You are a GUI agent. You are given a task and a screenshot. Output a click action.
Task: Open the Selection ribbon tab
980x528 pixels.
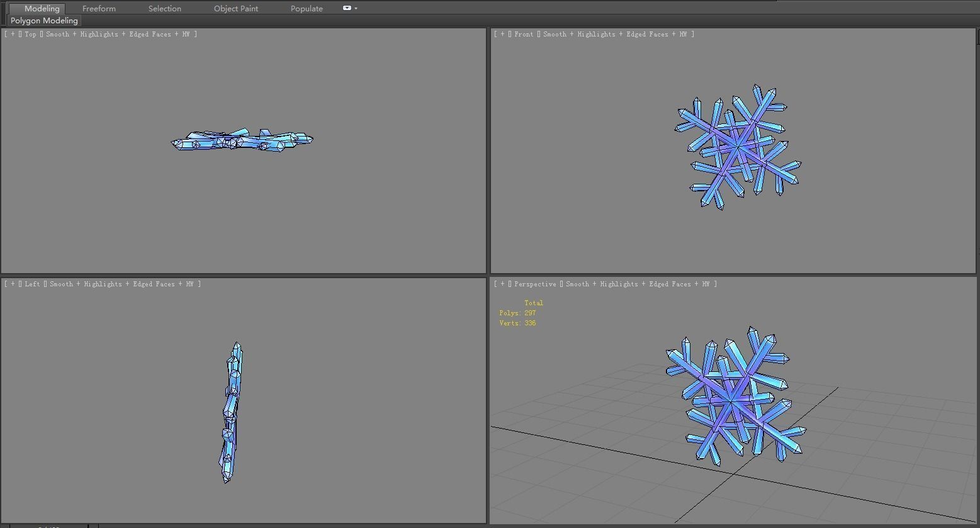[x=165, y=8]
